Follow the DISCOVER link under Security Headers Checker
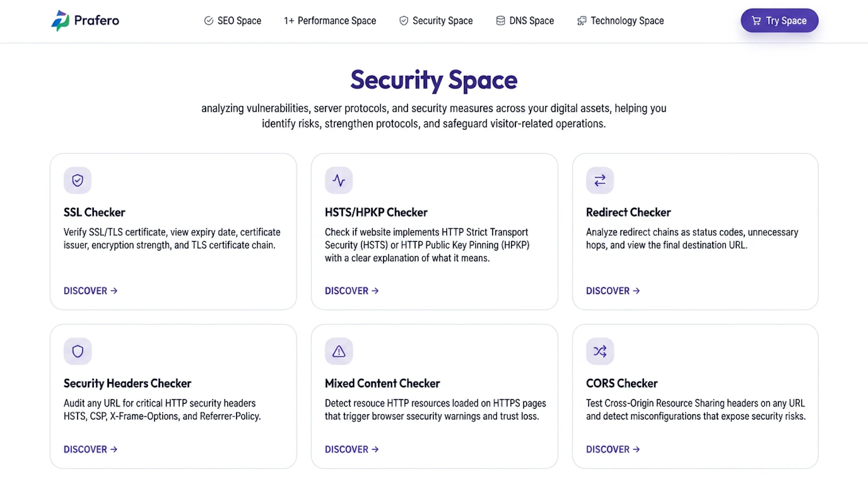This screenshot has width=868, height=484. pyautogui.click(x=91, y=449)
